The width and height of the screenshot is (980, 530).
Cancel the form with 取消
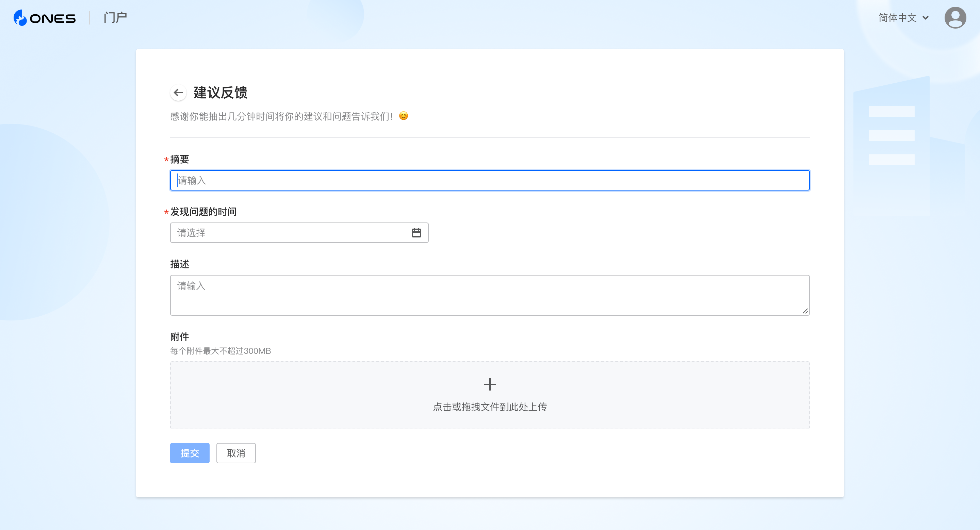click(236, 453)
